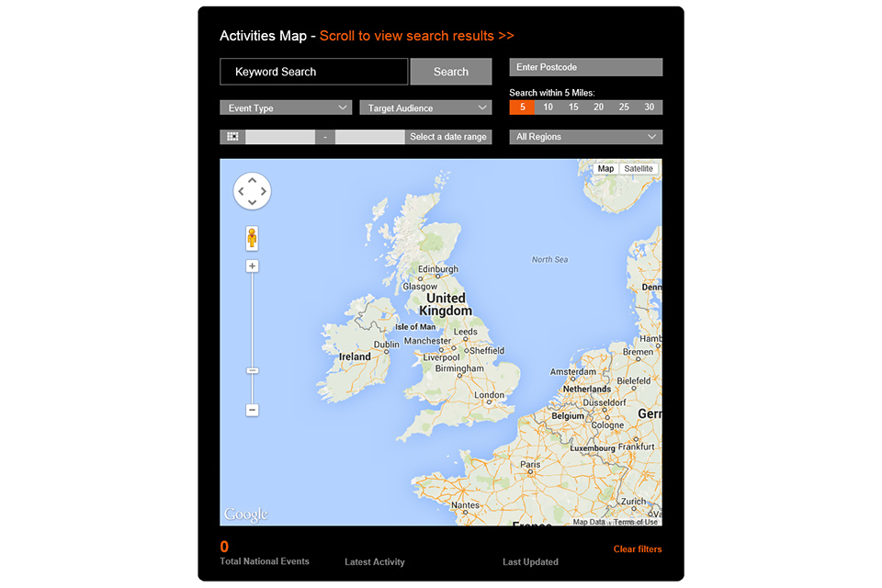
Task: Focus the Keyword Search field
Action: pyautogui.click(x=314, y=72)
